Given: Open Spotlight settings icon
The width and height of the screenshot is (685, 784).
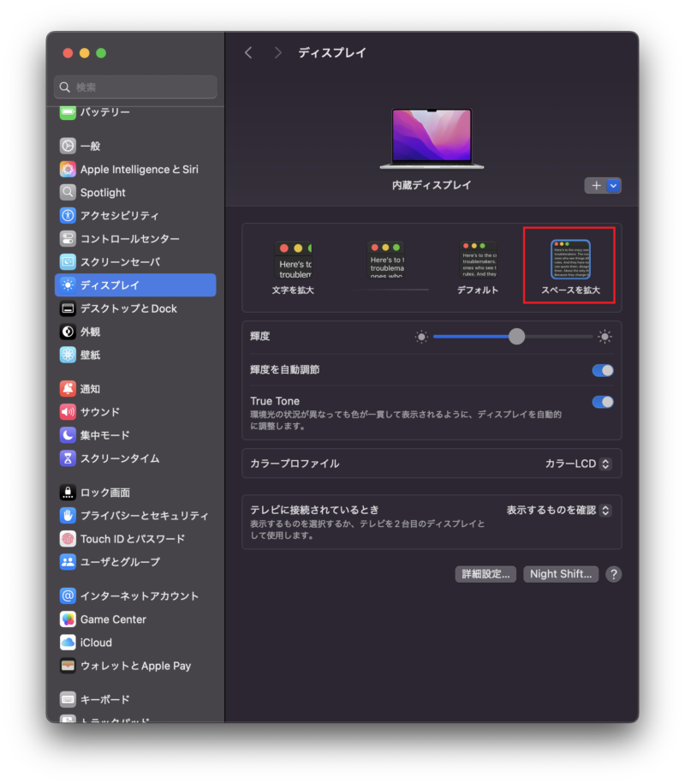Looking at the screenshot, I should click(x=68, y=193).
